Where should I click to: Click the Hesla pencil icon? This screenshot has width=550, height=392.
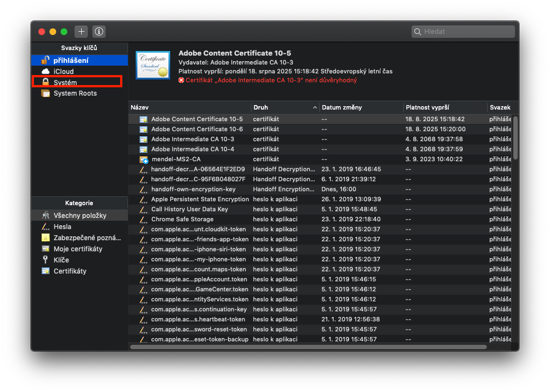pyautogui.click(x=45, y=226)
